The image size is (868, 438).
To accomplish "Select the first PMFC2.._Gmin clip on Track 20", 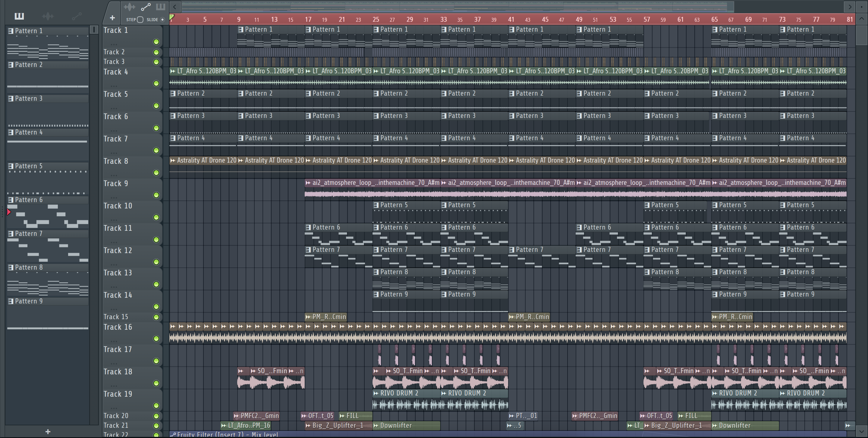I will (x=256, y=416).
